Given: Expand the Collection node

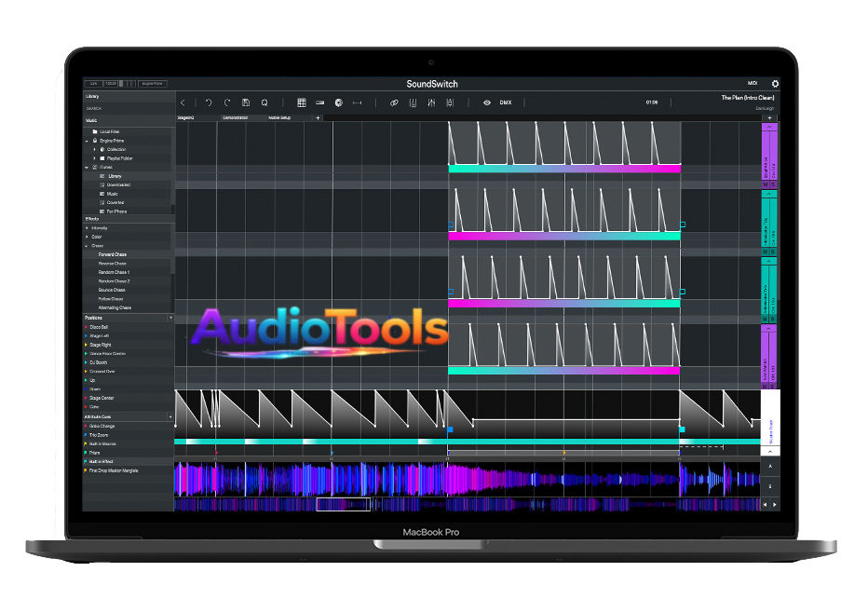Looking at the screenshot, I should coord(94,149).
